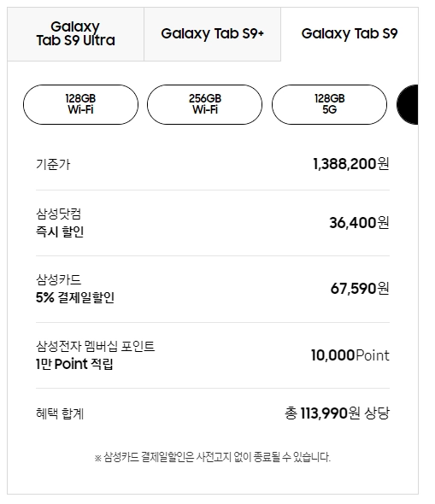Click the partially visible black selected pill
The width and height of the screenshot is (435, 504).
click(x=408, y=104)
